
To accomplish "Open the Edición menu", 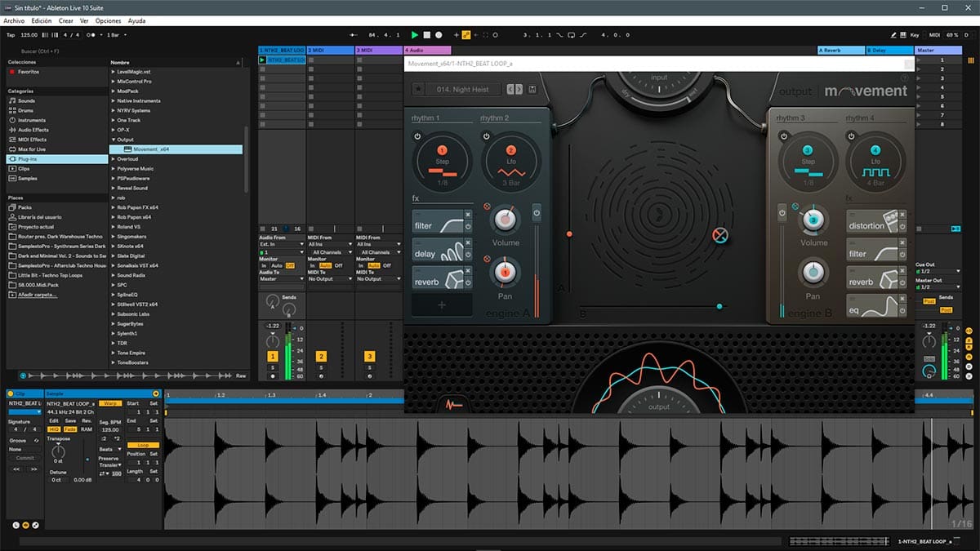I will (41, 20).
